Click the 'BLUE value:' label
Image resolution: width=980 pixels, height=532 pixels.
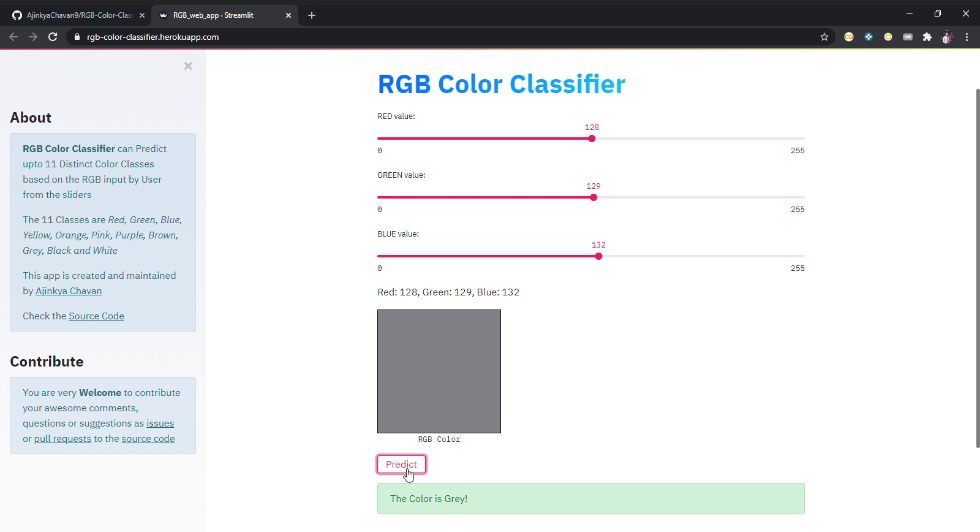coord(398,234)
